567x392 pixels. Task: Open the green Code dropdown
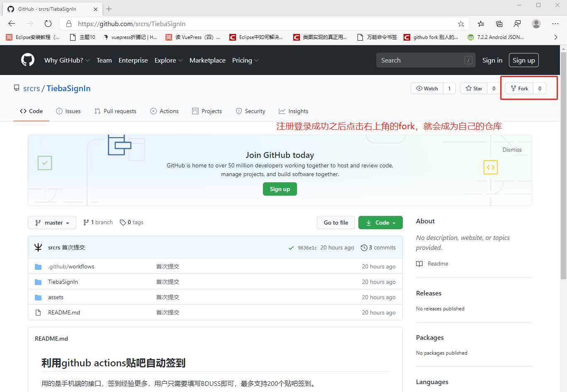380,223
